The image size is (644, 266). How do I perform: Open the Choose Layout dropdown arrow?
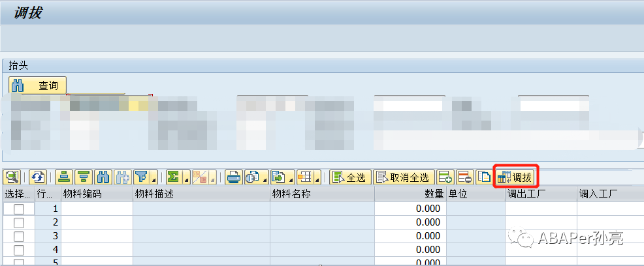pos(317,177)
